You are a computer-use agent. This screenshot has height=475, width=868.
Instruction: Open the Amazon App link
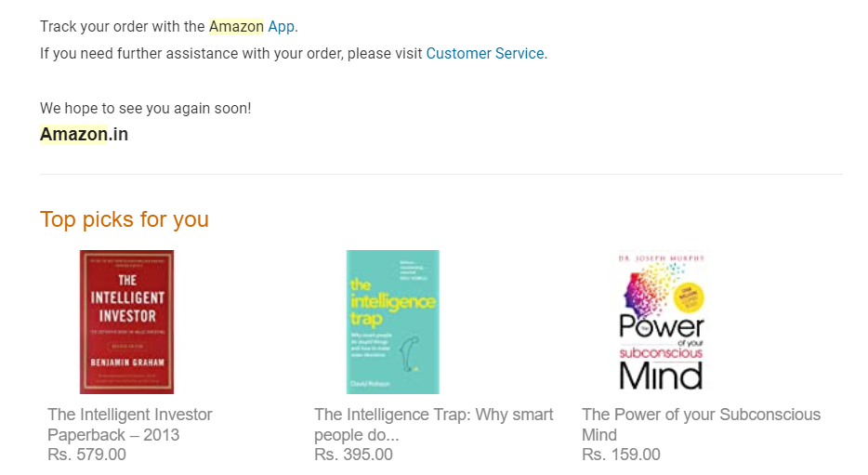(282, 27)
